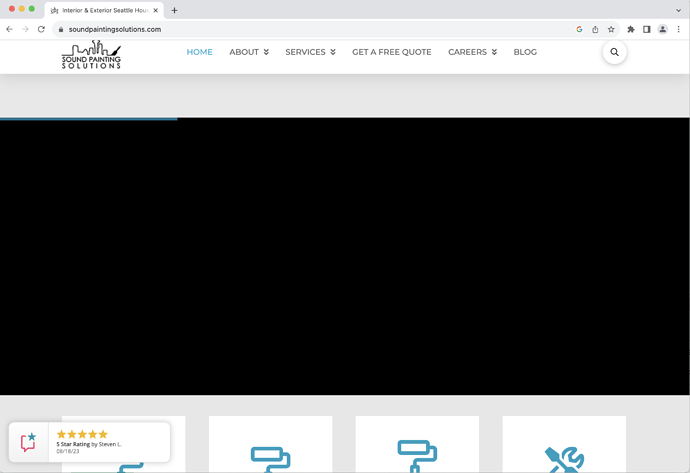Screen dimensions: 690x473
Task: Click the browser forward arrow
Action: [x=25, y=29]
